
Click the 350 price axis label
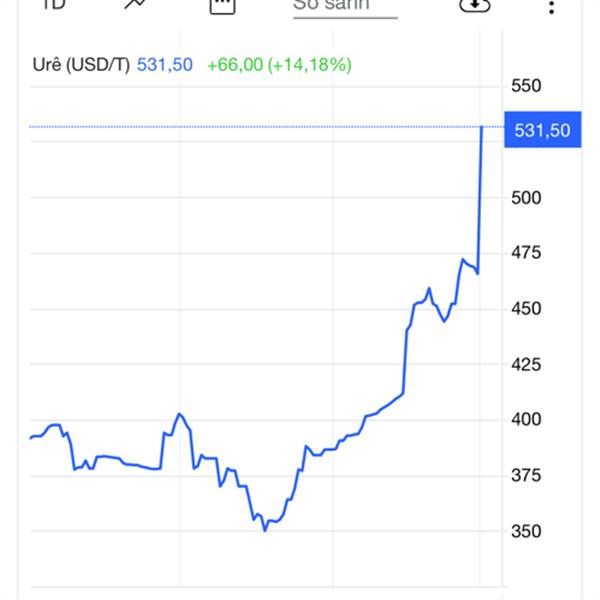[x=525, y=531]
